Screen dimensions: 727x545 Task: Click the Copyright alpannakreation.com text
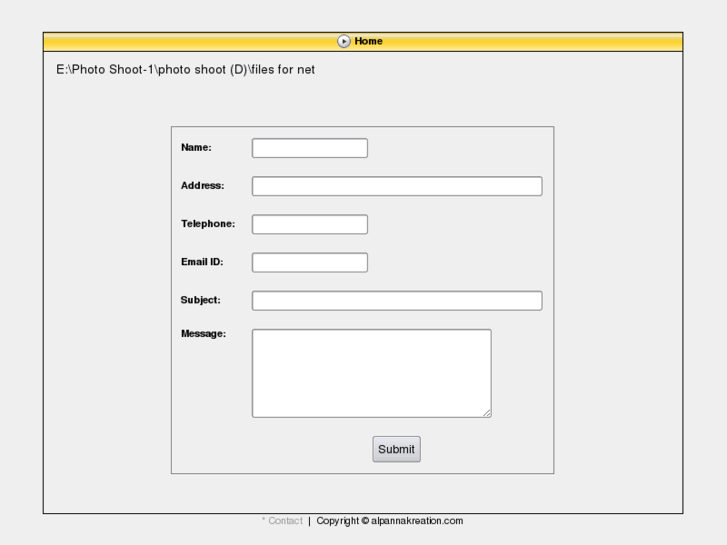(x=389, y=521)
